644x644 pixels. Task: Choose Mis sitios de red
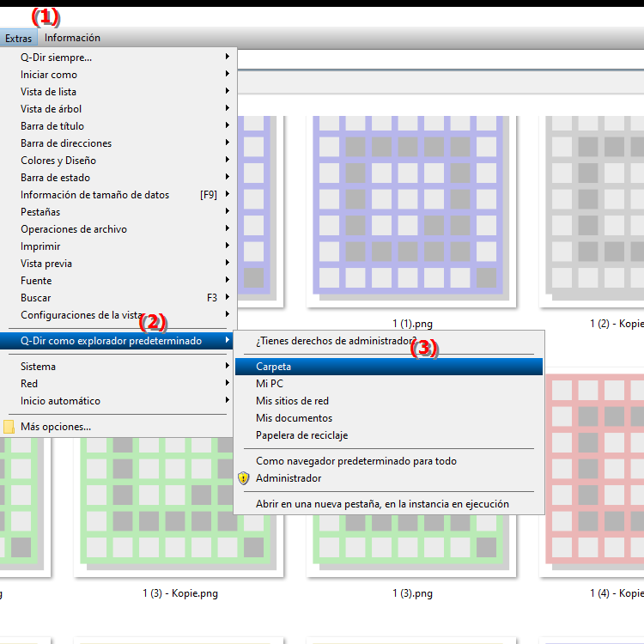(x=389, y=401)
